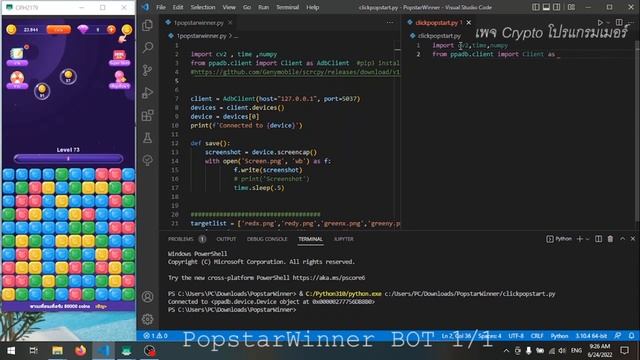Click the feedback icon in status bar
640x360 pixels.
pos(618,336)
